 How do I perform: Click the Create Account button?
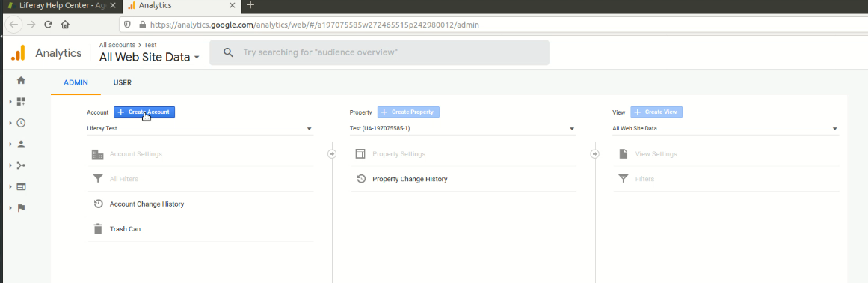[144, 112]
